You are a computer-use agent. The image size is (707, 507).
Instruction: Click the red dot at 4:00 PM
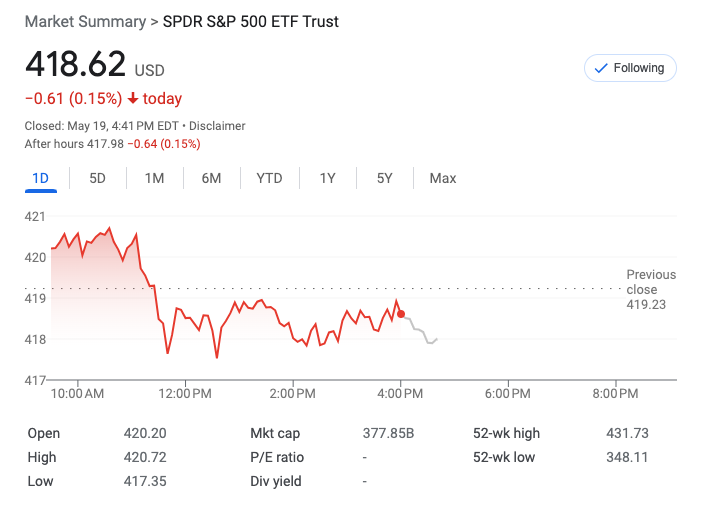(x=401, y=314)
